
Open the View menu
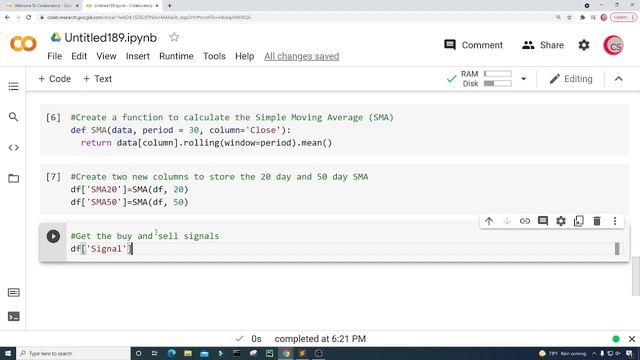(106, 56)
